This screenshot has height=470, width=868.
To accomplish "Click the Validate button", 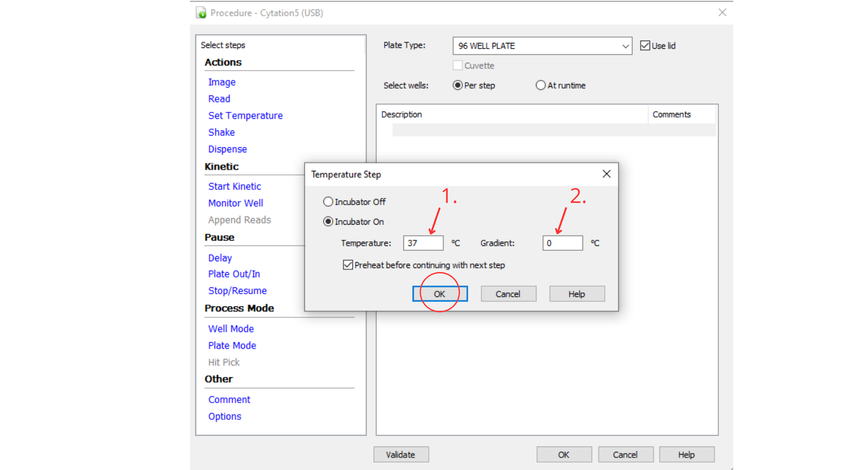I will [401, 455].
